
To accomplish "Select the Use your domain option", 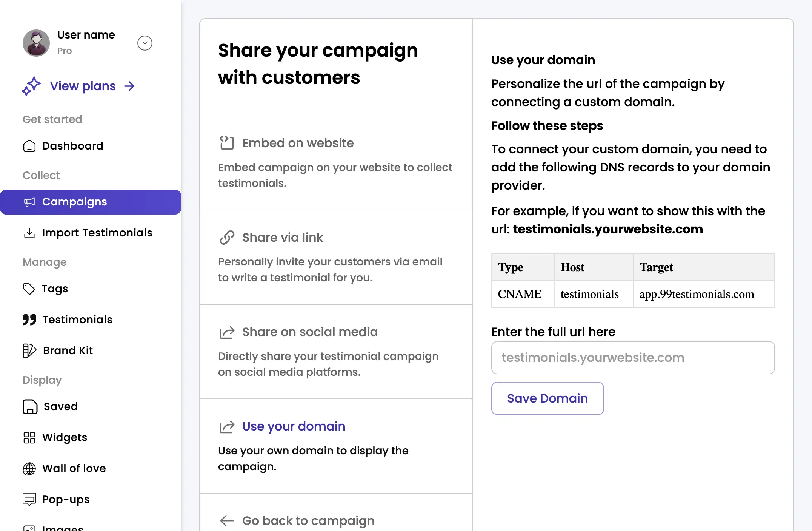I will click(x=294, y=426).
